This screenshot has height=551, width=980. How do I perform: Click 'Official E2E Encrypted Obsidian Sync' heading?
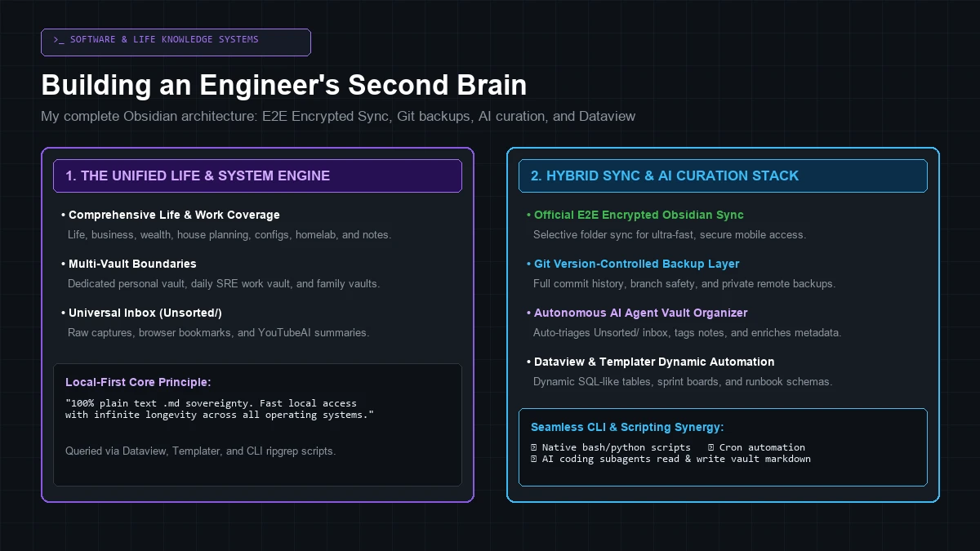pos(635,215)
